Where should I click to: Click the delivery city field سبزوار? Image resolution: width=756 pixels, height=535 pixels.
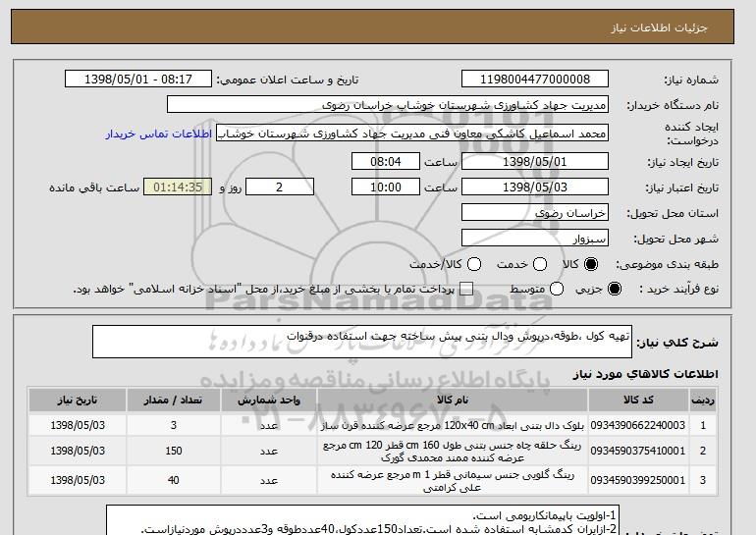(535, 239)
